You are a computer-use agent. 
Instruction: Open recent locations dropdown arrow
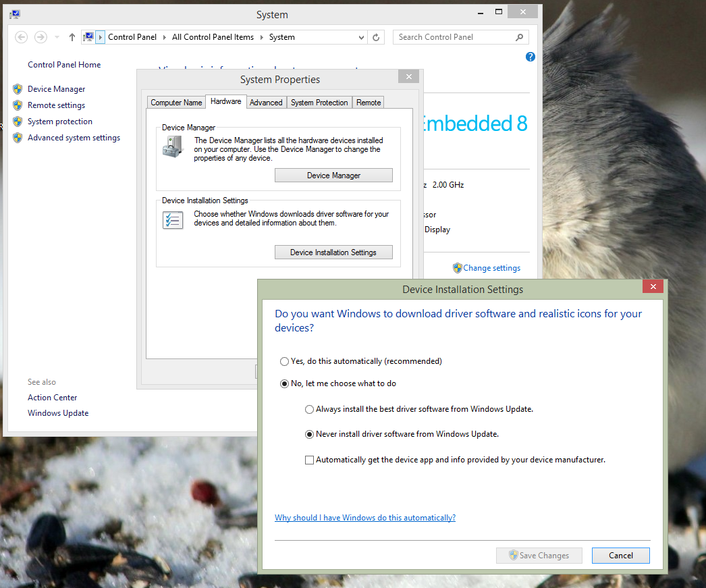tap(57, 37)
